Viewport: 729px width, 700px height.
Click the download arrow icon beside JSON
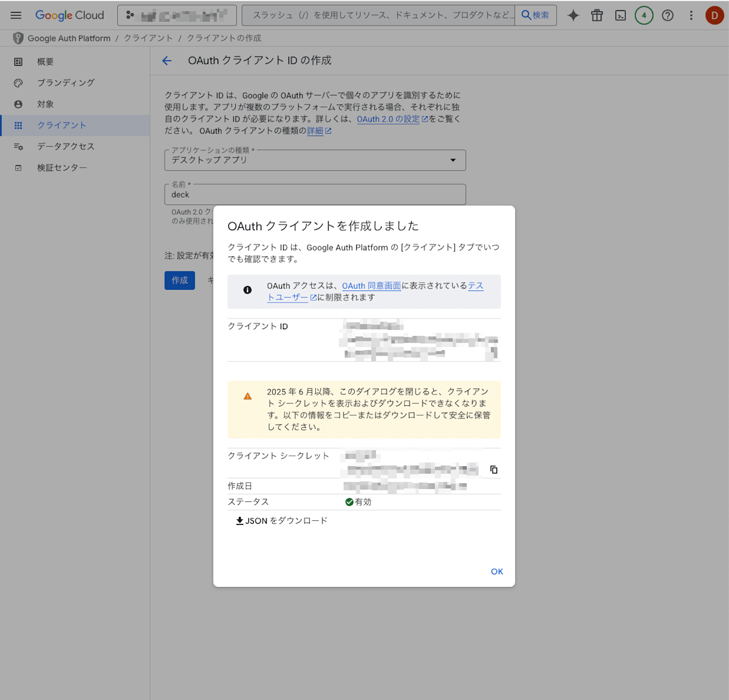click(239, 521)
